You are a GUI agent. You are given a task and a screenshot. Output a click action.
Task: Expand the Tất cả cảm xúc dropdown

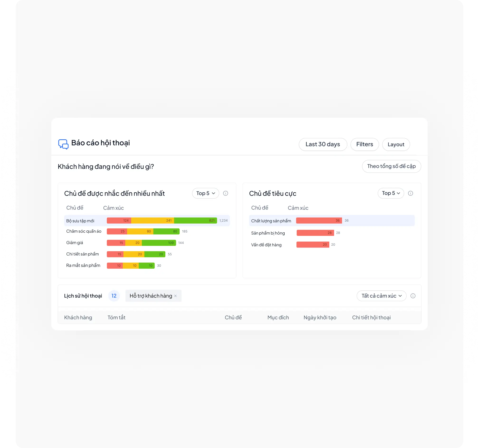[x=381, y=296]
